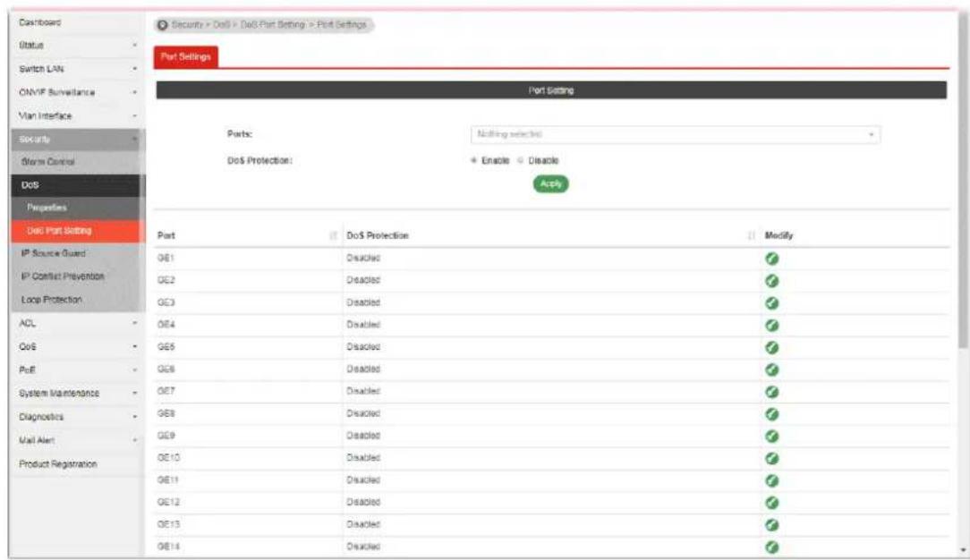Click the Modify column header
Viewport: 970px width, 560px height.
coord(779,235)
